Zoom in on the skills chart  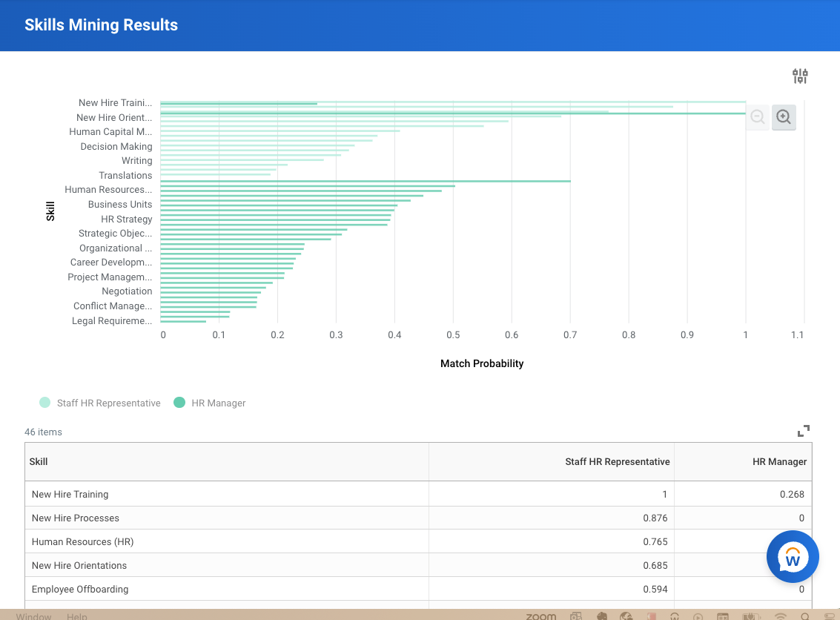[784, 117]
